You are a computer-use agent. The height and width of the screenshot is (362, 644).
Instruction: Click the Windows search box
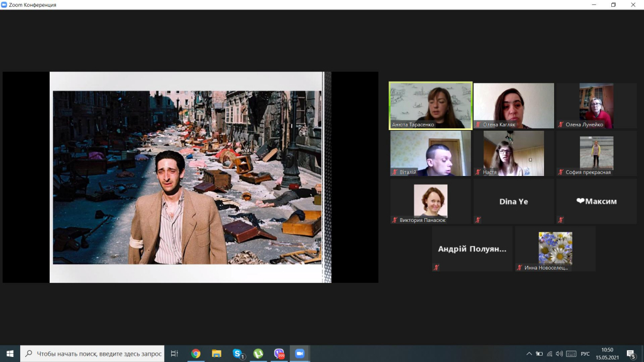92,353
